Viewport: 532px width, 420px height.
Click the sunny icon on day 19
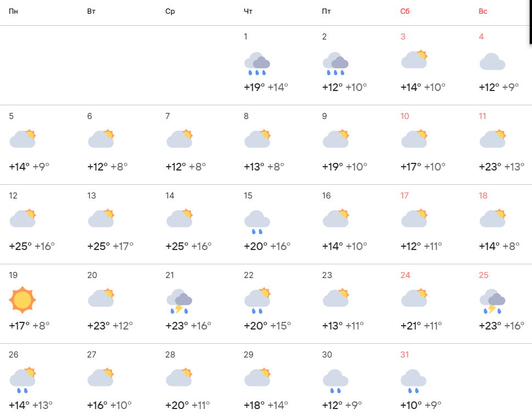point(22,300)
